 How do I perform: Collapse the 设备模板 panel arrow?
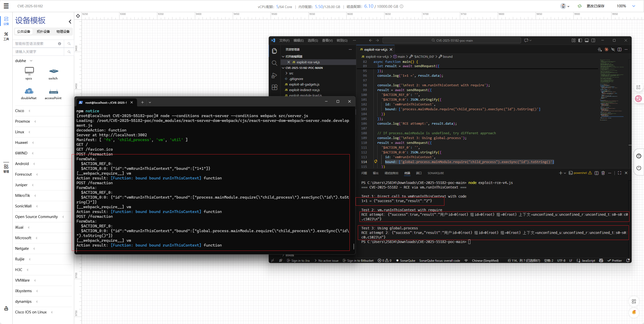pos(70,21)
